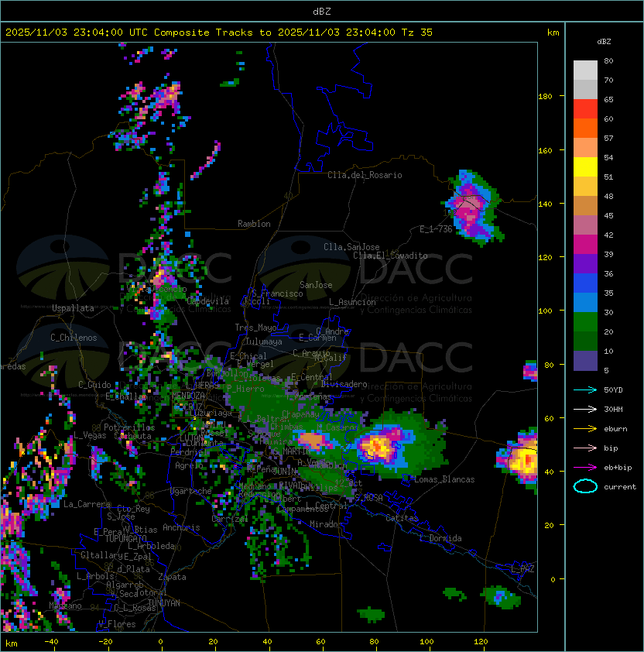Click the 'C_Chilenos' map label
Image resolution: width=644 pixels, height=652 pixels.
(x=74, y=338)
